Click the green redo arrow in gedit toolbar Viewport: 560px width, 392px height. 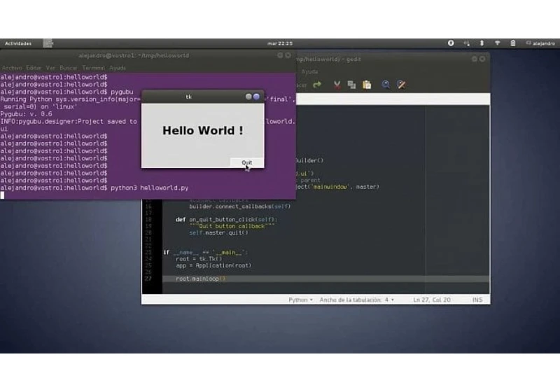point(317,85)
